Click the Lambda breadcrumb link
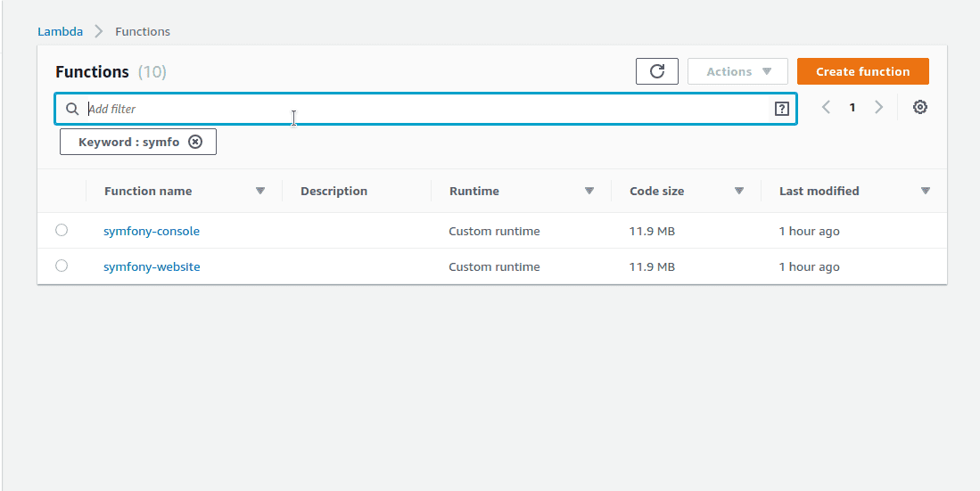The image size is (980, 491). click(60, 31)
